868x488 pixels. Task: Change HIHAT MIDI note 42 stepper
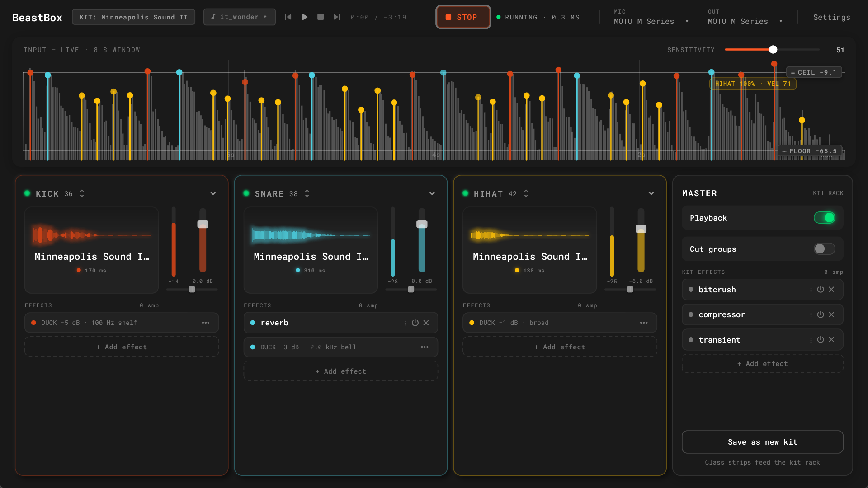pyautogui.click(x=526, y=193)
